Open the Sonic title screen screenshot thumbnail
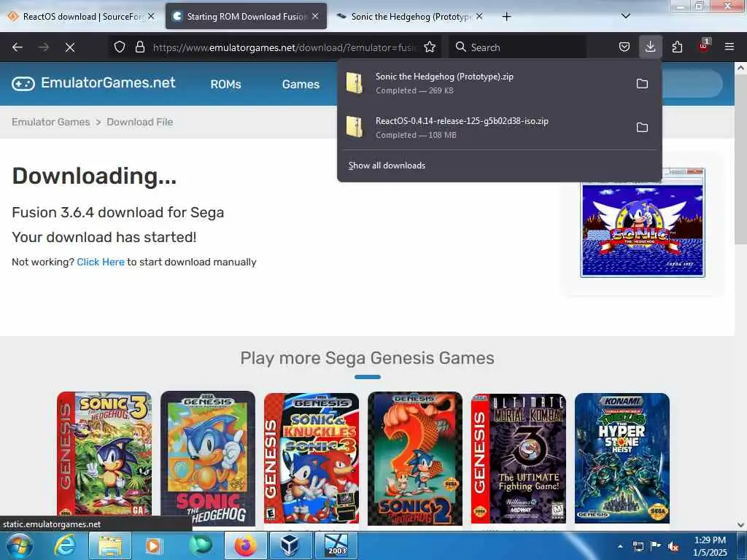 (x=642, y=222)
